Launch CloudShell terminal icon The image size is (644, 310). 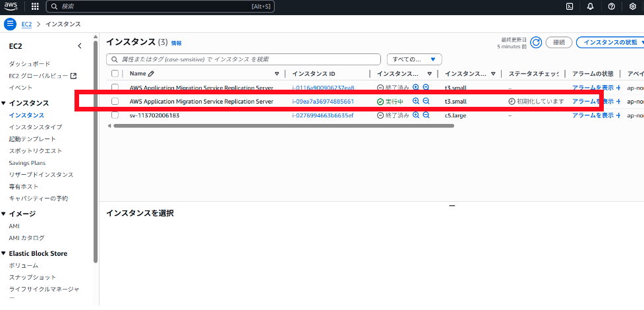570,6
